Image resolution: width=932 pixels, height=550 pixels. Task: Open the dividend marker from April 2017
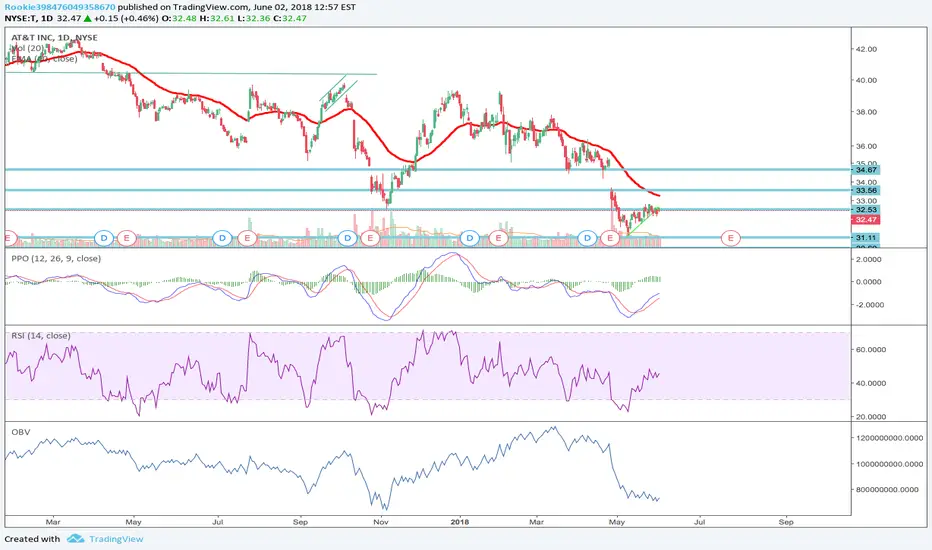[x=104, y=238]
